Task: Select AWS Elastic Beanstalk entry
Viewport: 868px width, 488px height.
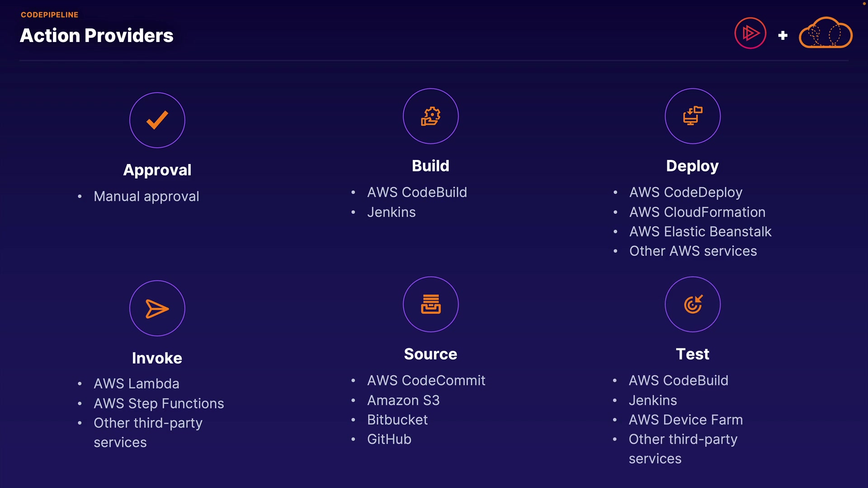Action: tap(700, 232)
